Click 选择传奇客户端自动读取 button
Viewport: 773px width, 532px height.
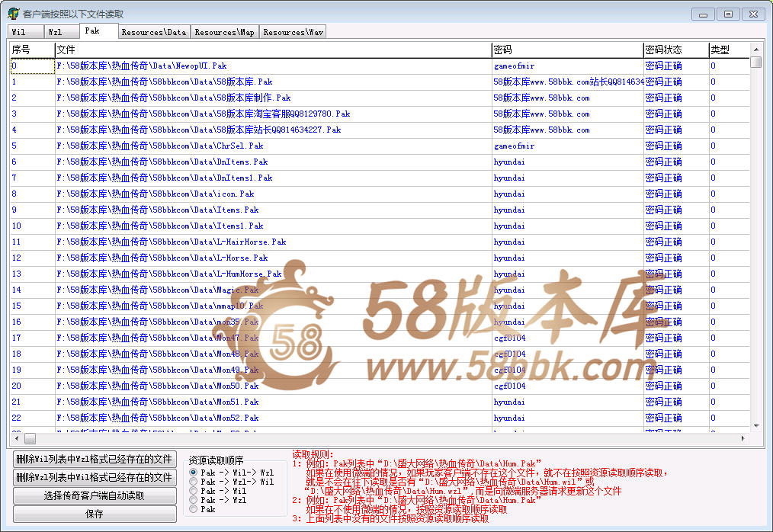tap(95, 496)
